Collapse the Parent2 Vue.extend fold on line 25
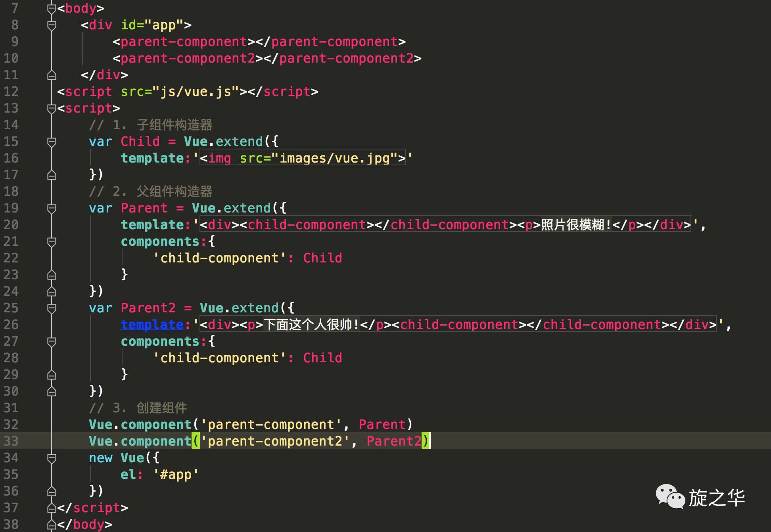 coord(52,308)
